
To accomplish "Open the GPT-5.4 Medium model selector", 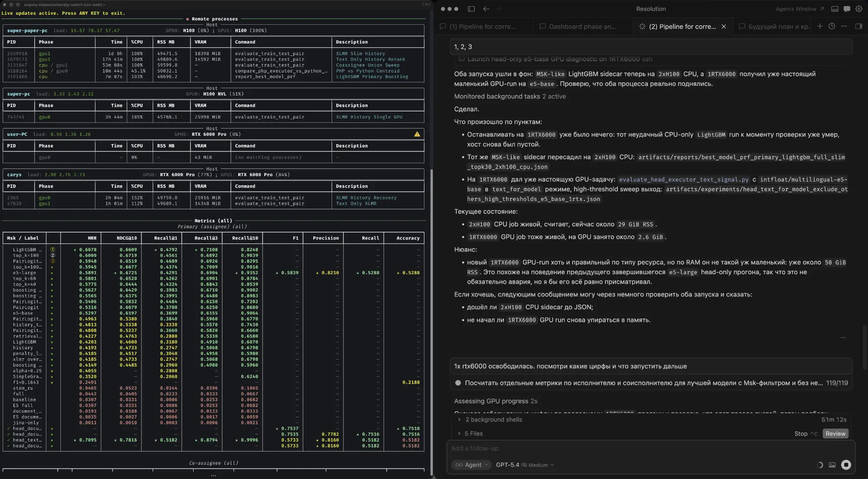I will click(x=525, y=465).
